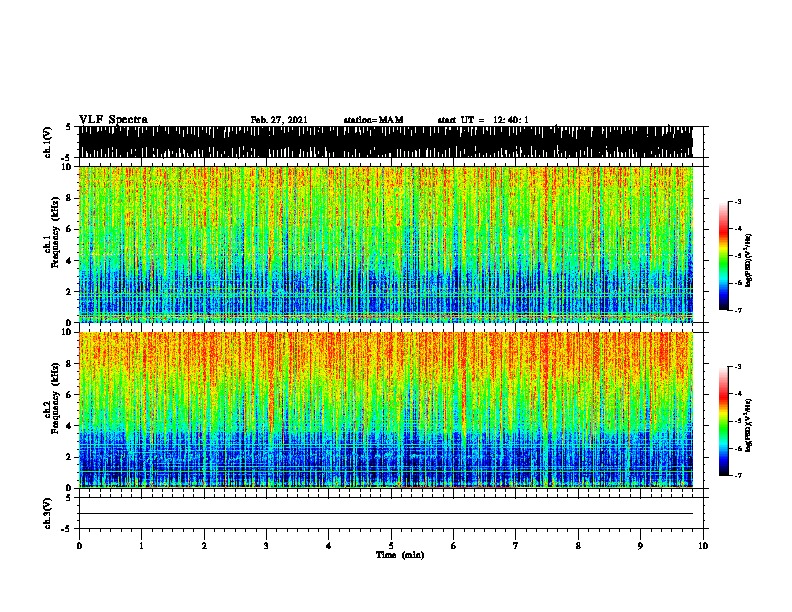Click time axis tick label "10" at far right
Image resolution: width=792 pixels, height=612 pixels.
[703, 546]
